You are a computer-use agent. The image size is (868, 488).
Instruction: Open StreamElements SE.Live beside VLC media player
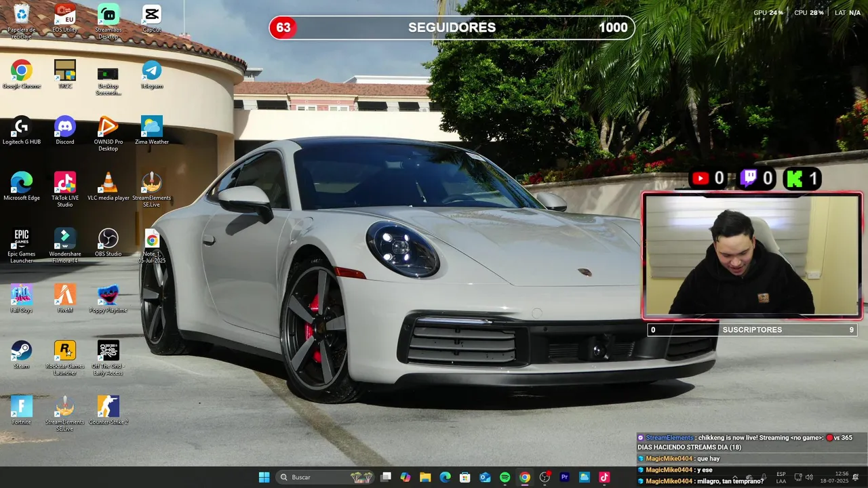click(152, 190)
